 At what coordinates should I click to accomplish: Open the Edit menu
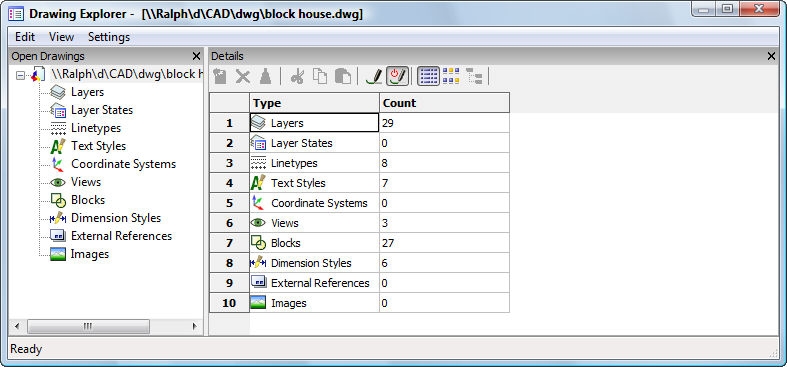[25, 37]
